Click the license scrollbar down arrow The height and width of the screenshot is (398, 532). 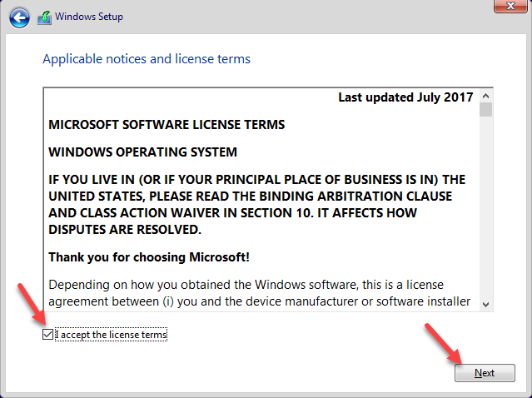(x=485, y=305)
